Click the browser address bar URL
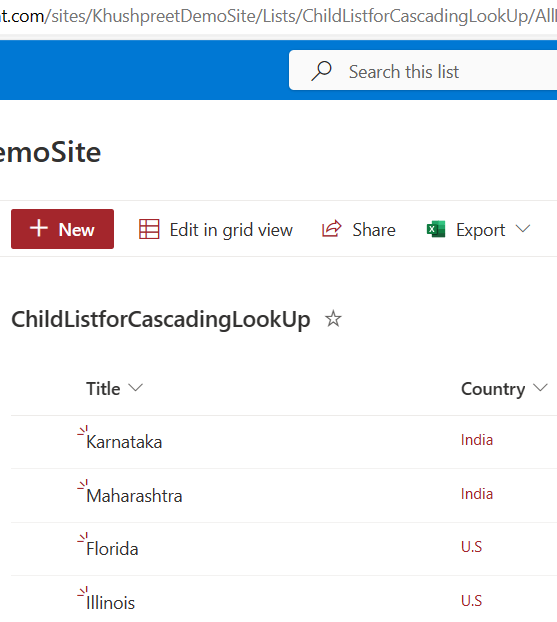This screenshot has width=557, height=622. point(278,16)
